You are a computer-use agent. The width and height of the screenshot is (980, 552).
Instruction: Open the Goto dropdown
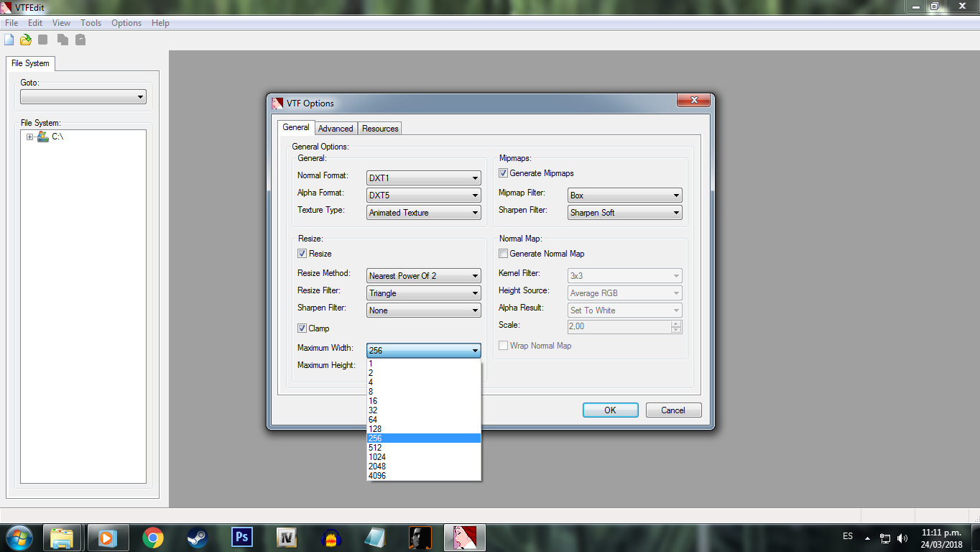pyautogui.click(x=83, y=97)
